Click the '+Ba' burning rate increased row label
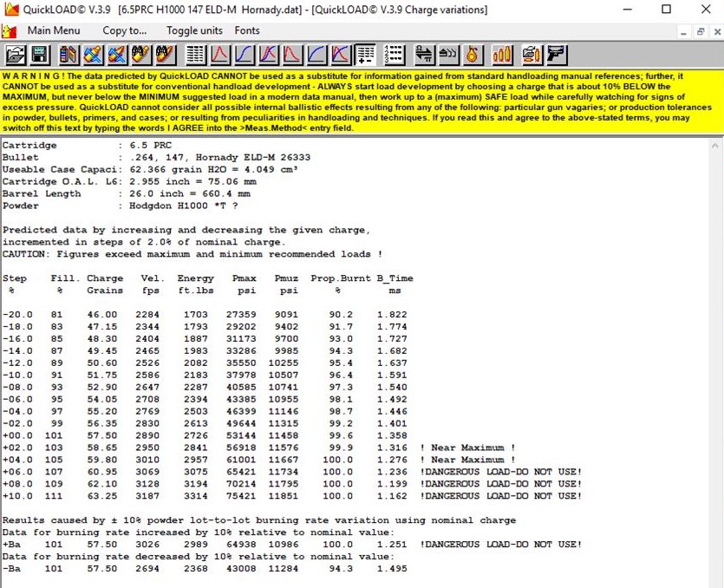724x588 pixels. (11, 544)
